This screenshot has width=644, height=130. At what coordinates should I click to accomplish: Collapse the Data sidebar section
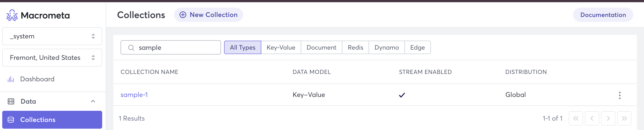coord(93,101)
